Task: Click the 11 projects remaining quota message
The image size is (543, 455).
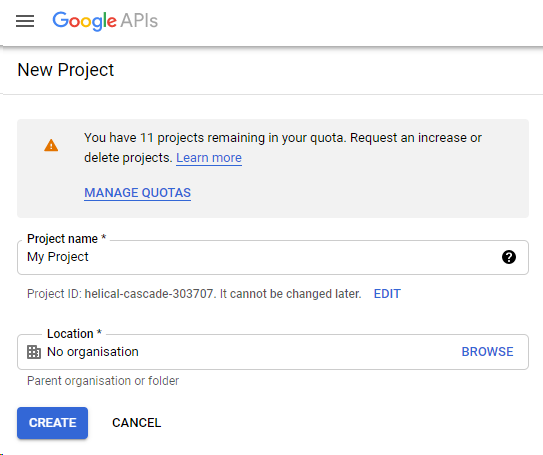Action: [x=283, y=148]
